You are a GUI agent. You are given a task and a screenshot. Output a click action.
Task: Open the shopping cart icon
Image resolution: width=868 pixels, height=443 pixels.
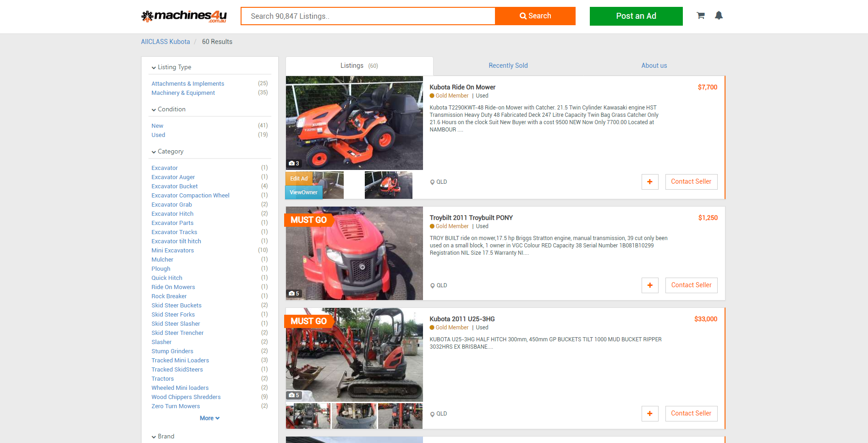[700, 16]
